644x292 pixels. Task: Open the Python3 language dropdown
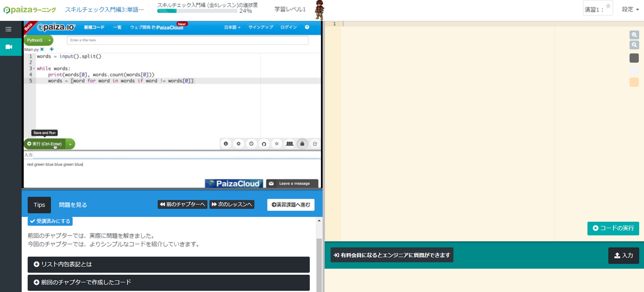pyautogui.click(x=39, y=40)
